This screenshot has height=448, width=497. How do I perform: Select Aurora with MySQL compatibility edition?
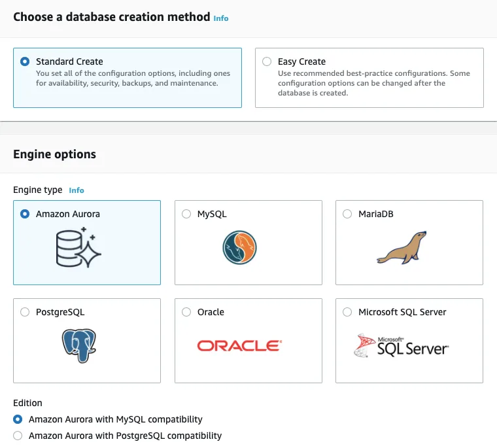18,419
